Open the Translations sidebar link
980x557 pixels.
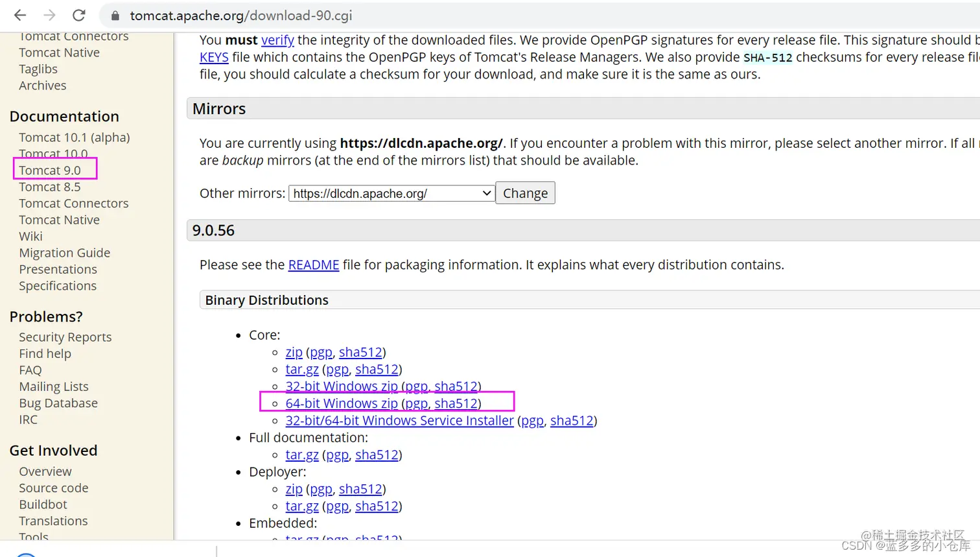pyautogui.click(x=53, y=521)
